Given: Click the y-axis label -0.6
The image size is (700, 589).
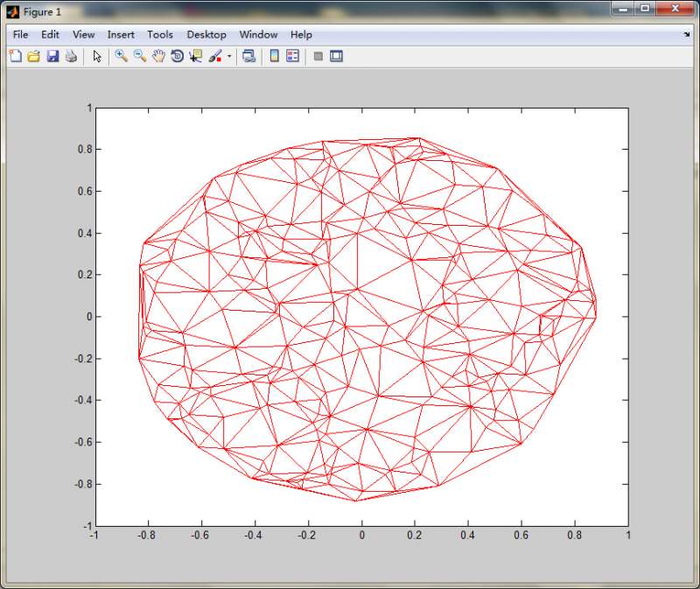Looking at the screenshot, I should (83, 442).
